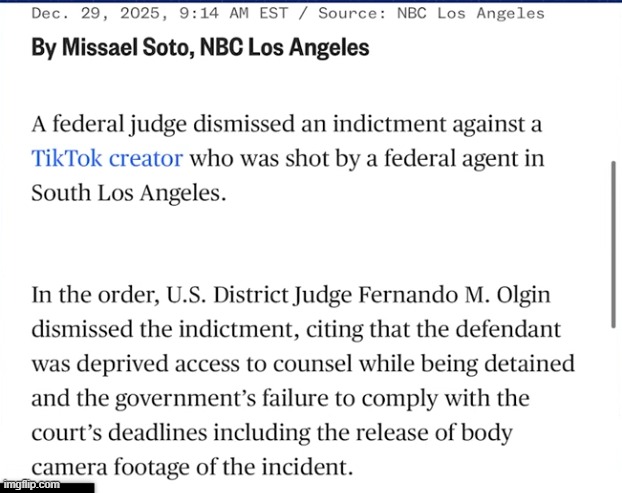
Task: Click the scrollbar track below the thumb
Action: [612, 400]
